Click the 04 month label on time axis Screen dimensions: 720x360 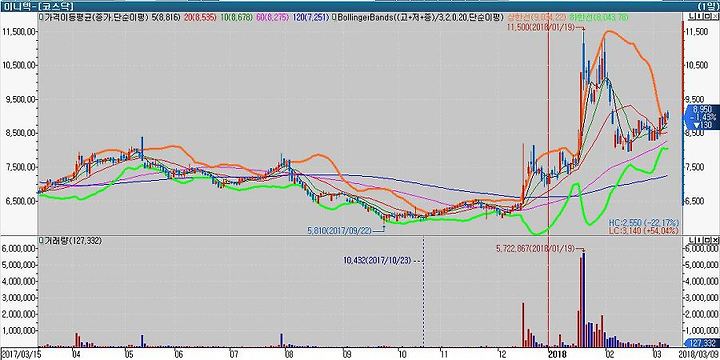pos(76,354)
